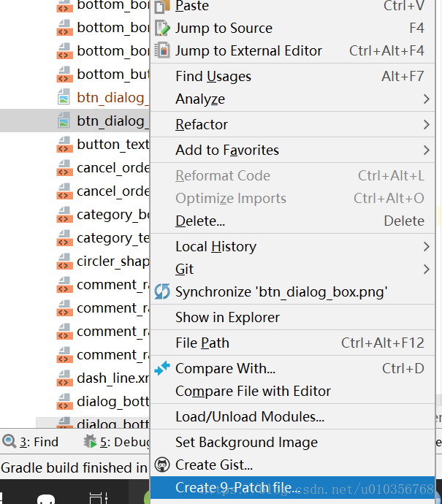Select Jump to Source menu entry

[x=292, y=28]
